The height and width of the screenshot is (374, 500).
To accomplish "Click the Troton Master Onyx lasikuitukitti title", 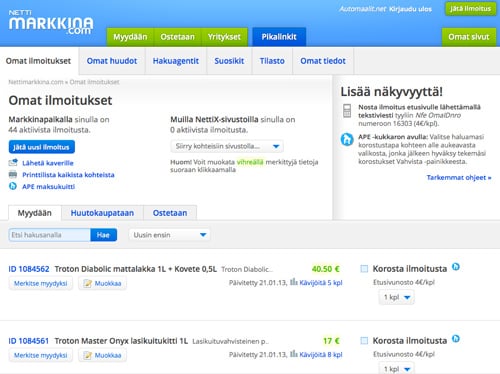I will point(121,341).
